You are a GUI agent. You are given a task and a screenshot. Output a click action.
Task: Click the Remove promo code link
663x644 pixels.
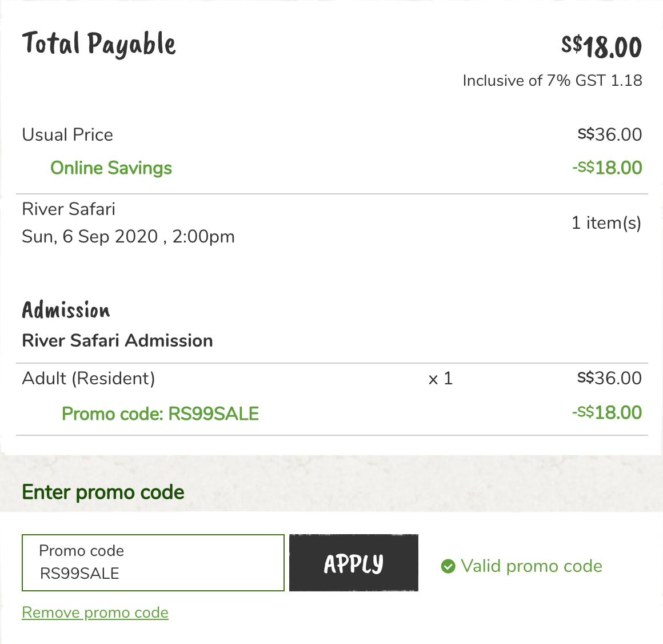click(x=95, y=613)
